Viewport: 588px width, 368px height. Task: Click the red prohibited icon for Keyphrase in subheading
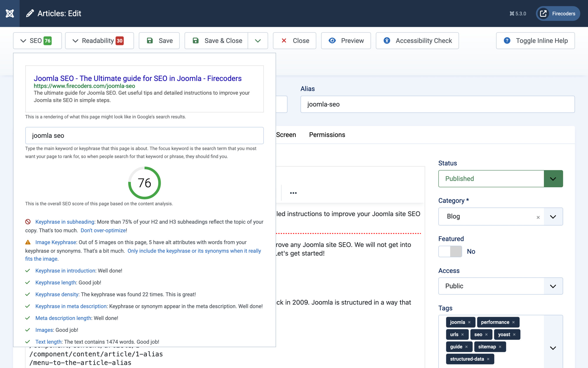click(x=28, y=222)
